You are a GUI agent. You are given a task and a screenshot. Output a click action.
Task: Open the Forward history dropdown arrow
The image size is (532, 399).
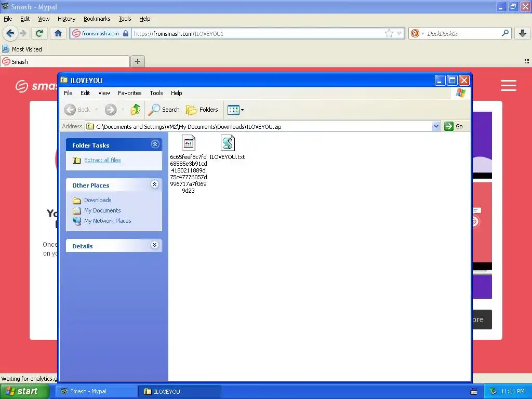123,110
